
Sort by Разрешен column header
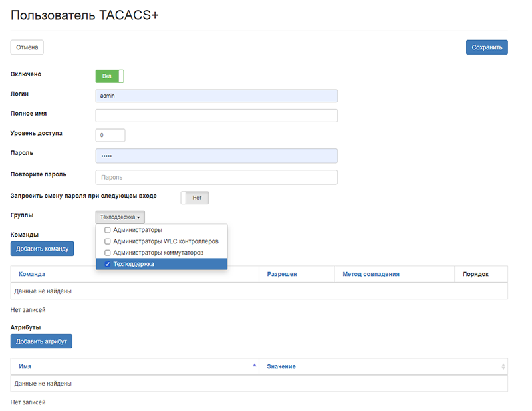(x=281, y=274)
